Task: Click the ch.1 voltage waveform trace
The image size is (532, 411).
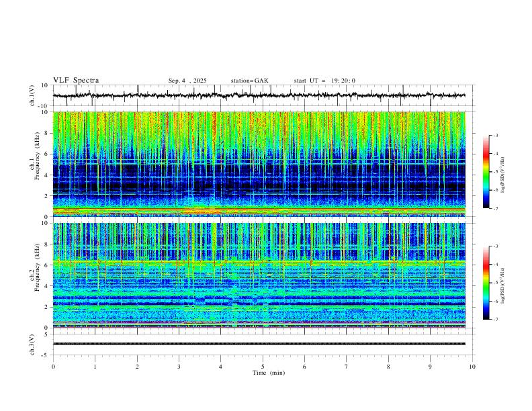Action: [259, 95]
